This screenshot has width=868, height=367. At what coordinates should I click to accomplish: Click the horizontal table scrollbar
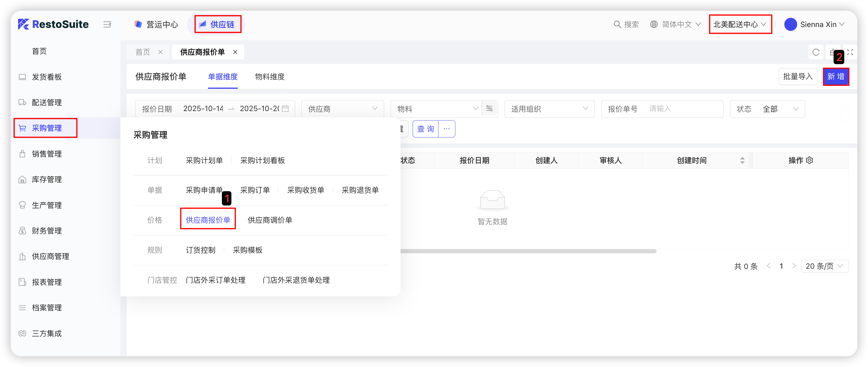pyautogui.click(x=528, y=251)
